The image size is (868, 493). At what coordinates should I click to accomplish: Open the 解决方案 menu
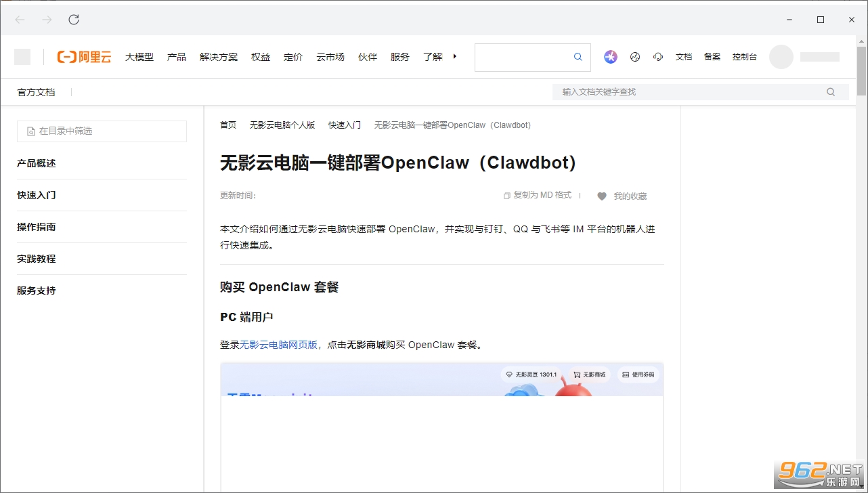219,57
